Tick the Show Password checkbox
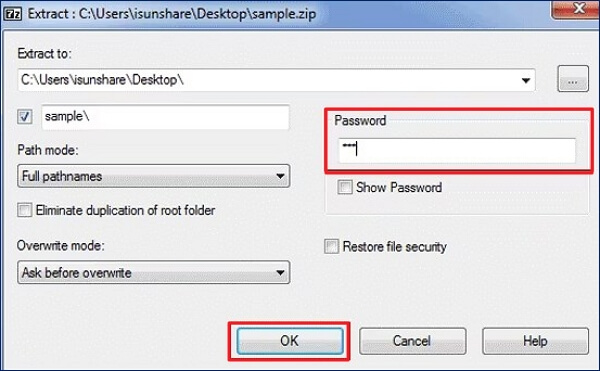Image resolution: width=600 pixels, height=371 pixels. point(345,187)
